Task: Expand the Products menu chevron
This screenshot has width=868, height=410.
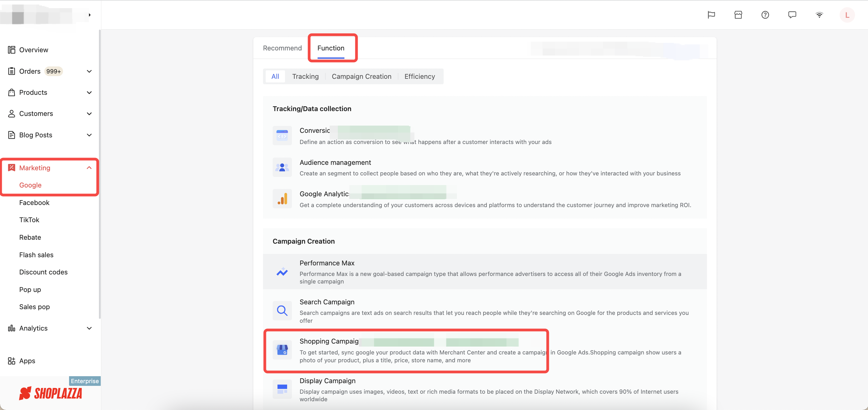Action: tap(89, 92)
